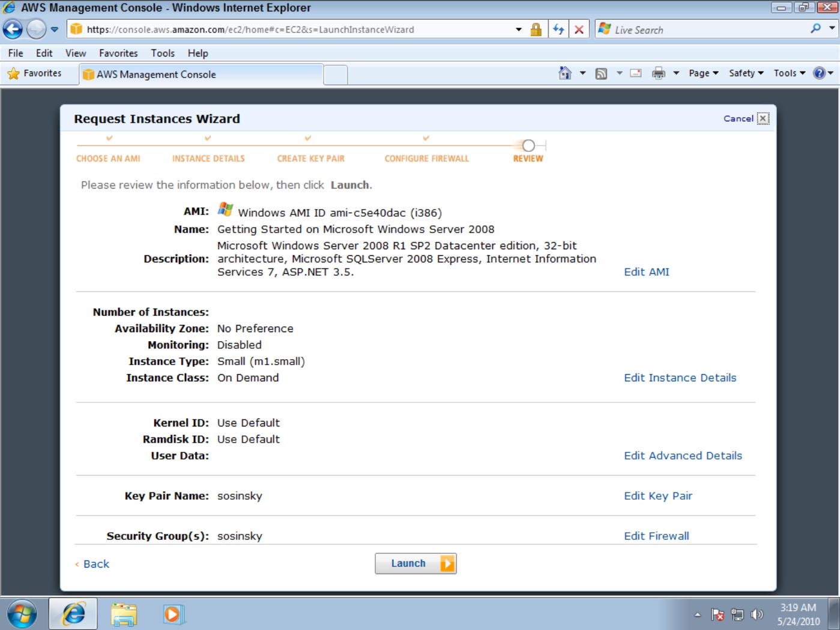The width and height of the screenshot is (840, 630).
Task: Open Windows Explorer from the taskbar
Action: tap(124, 614)
